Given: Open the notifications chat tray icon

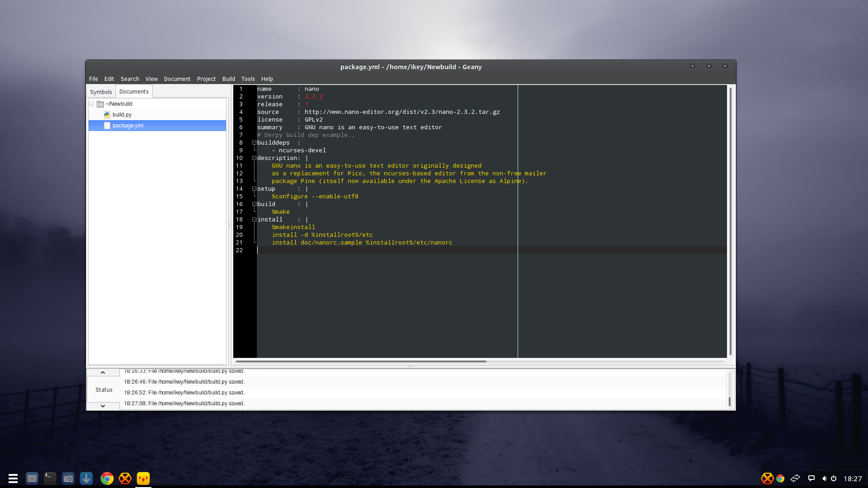Looking at the screenshot, I should 811,479.
